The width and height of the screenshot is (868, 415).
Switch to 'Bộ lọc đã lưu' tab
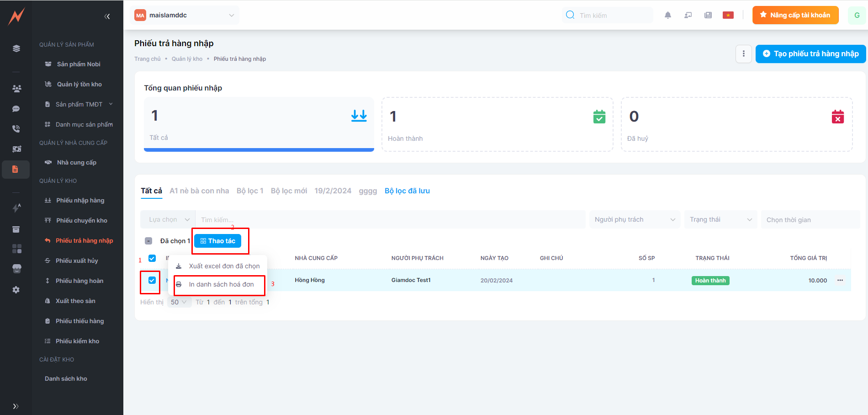[x=407, y=191]
